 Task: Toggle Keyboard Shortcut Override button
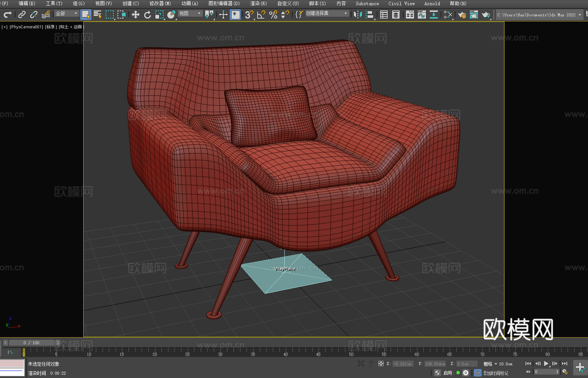[x=235, y=15]
